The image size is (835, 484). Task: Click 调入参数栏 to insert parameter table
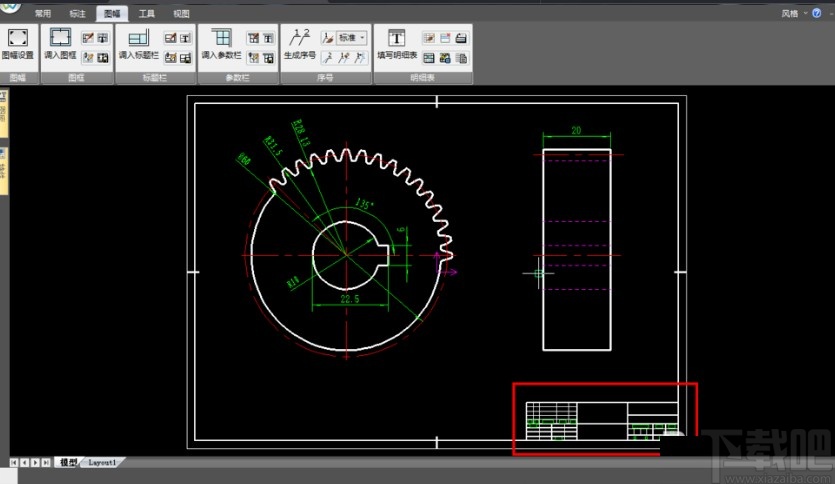221,43
